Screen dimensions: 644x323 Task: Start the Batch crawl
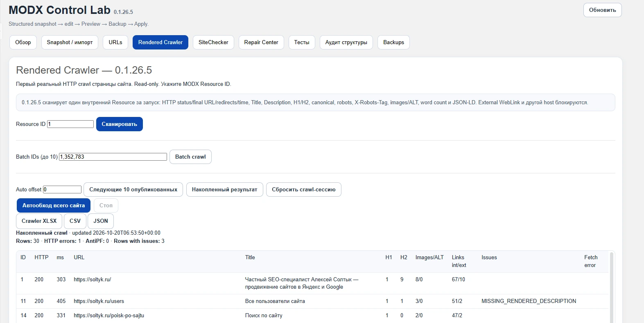190,157
